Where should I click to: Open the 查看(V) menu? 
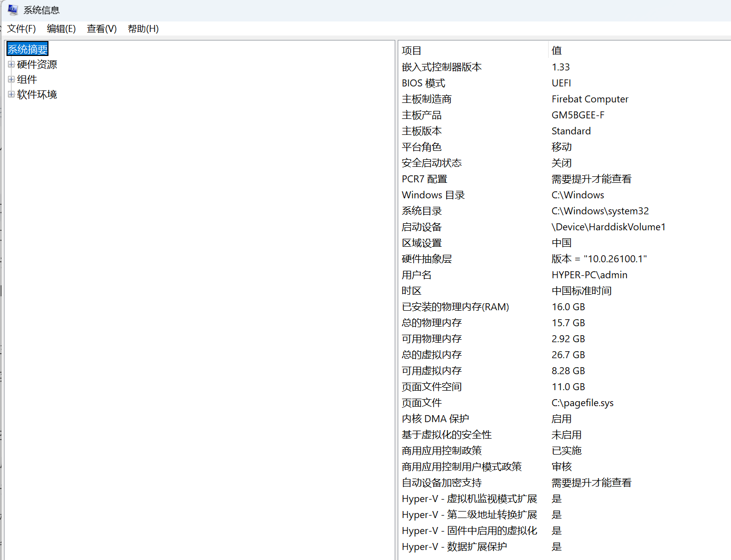pyautogui.click(x=101, y=28)
